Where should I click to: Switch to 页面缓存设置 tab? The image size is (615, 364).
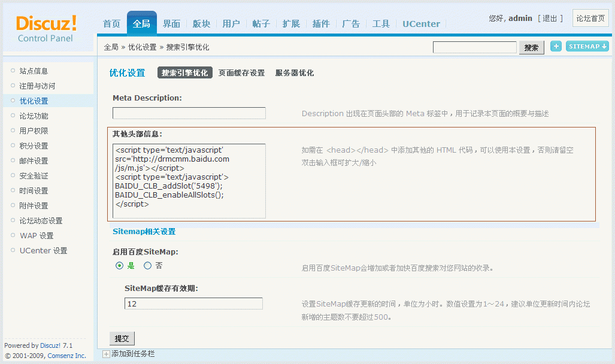point(241,73)
